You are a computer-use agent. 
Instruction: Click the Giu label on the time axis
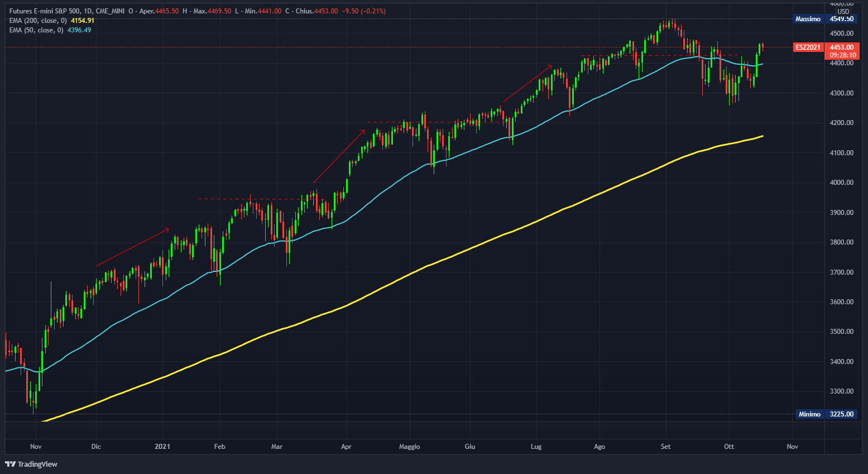(x=470, y=447)
